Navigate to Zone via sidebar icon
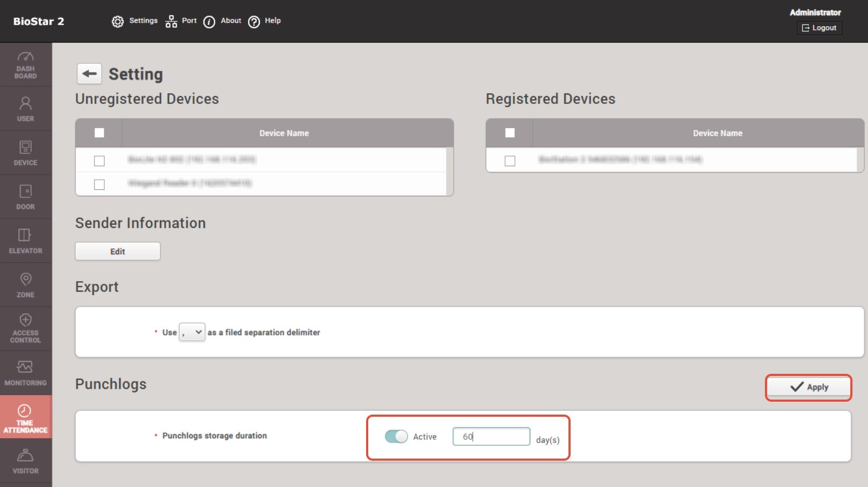This screenshot has width=868, height=487. click(x=25, y=285)
